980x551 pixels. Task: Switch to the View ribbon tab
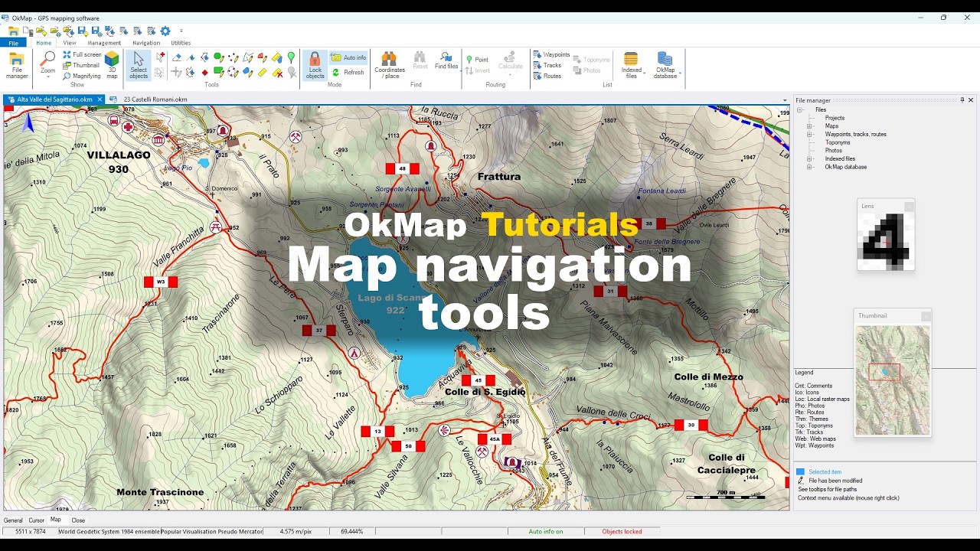pyautogui.click(x=70, y=43)
